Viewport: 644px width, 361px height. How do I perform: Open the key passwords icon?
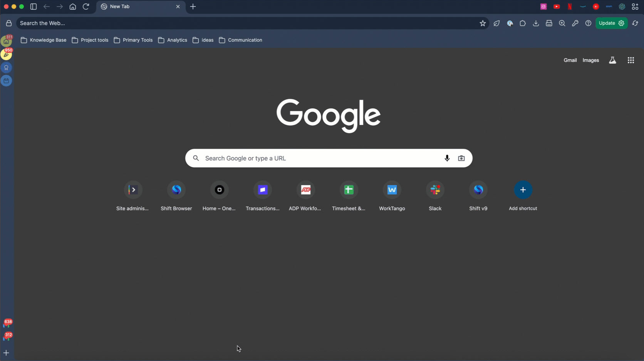click(x=575, y=23)
